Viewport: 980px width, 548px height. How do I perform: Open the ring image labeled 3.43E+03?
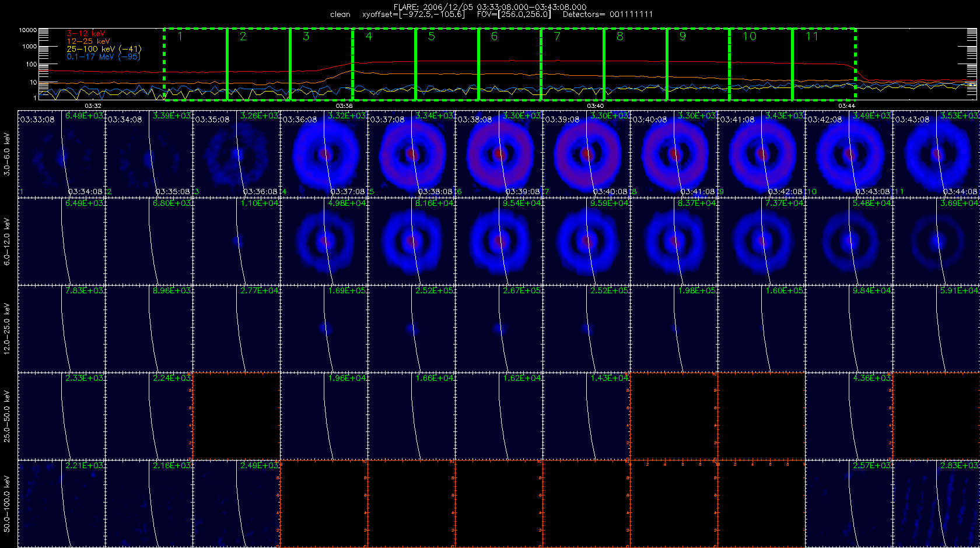click(761, 154)
